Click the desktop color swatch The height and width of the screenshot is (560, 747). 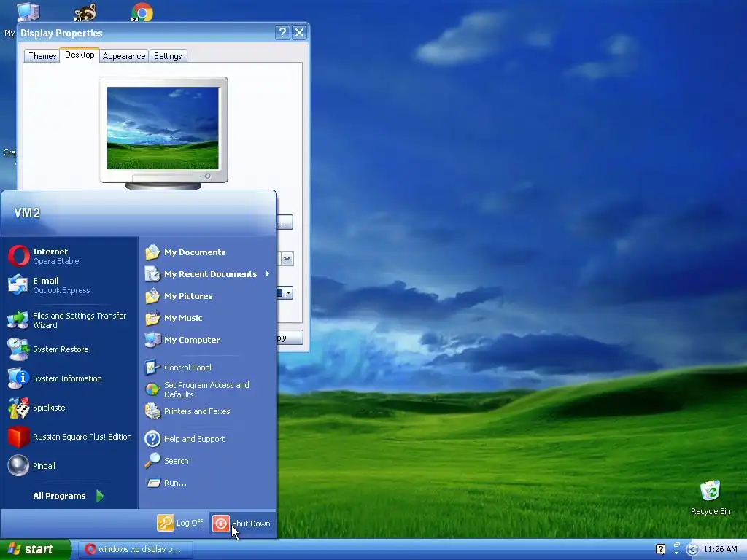pos(280,293)
